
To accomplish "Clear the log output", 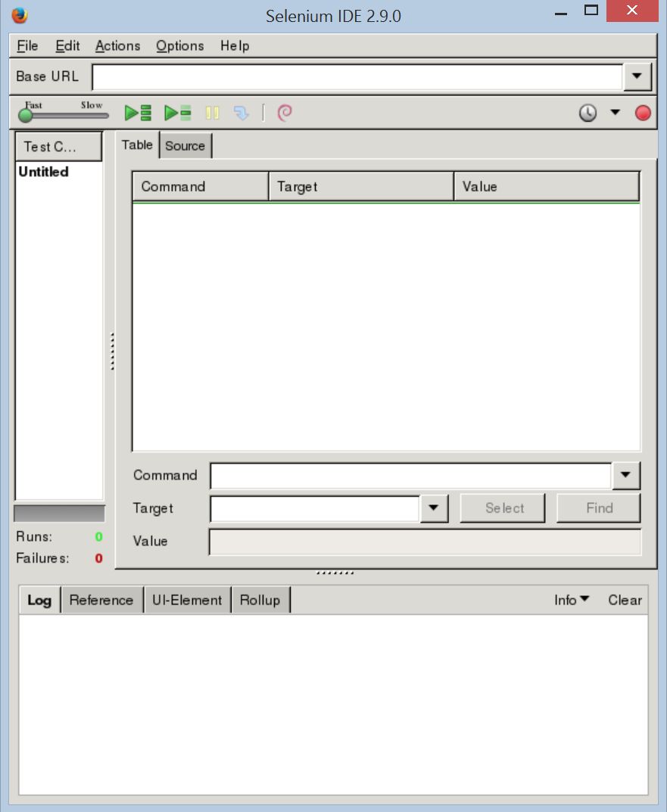I will point(625,600).
